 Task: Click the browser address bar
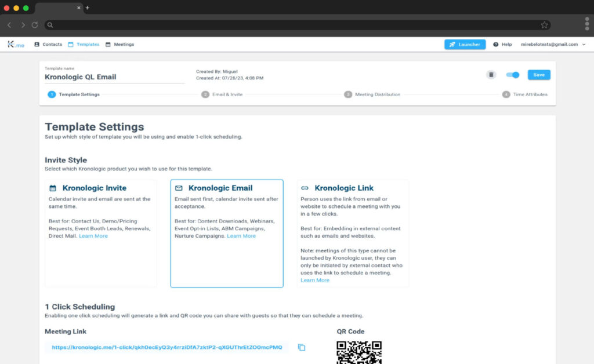[298, 25]
